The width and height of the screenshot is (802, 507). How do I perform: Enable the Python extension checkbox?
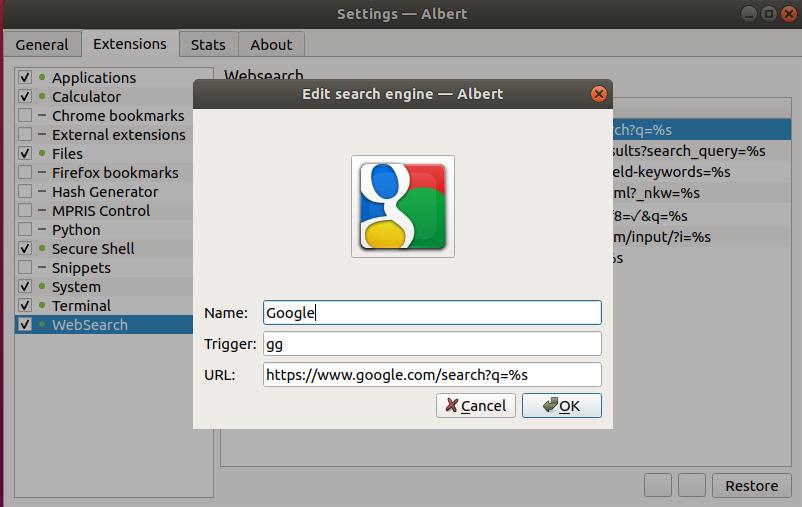click(x=25, y=230)
